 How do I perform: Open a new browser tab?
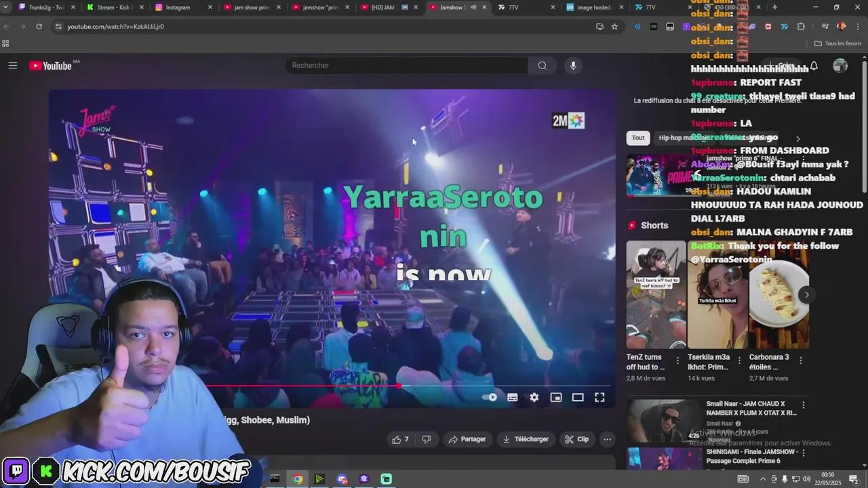tap(774, 7)
